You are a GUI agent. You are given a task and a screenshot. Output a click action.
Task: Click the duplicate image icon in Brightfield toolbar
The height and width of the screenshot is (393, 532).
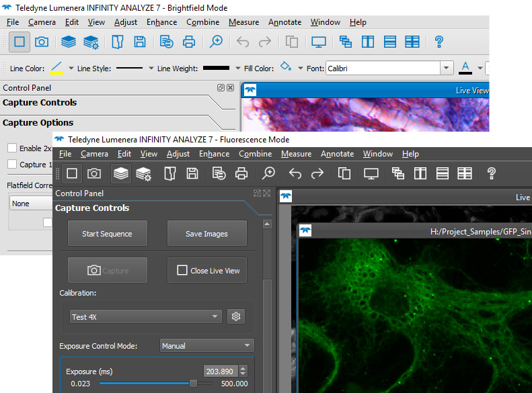pyautogui.click(x=291, y=42)
